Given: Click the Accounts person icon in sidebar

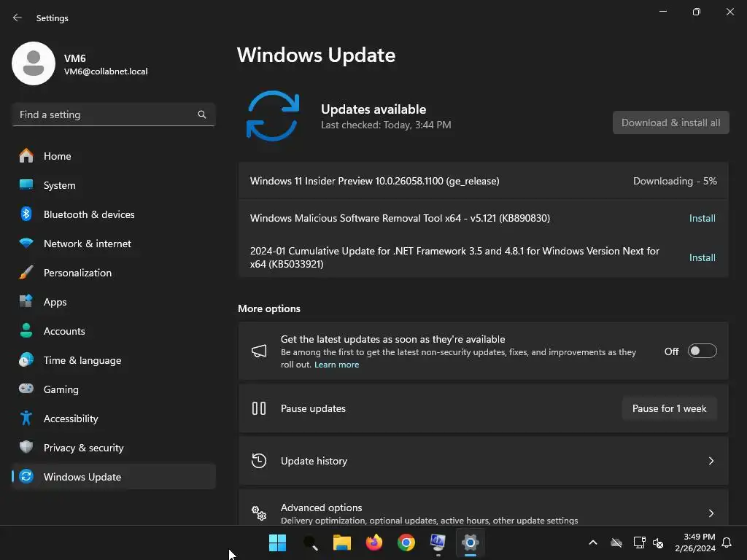Looking at the screenshot, I should [26, 330].
